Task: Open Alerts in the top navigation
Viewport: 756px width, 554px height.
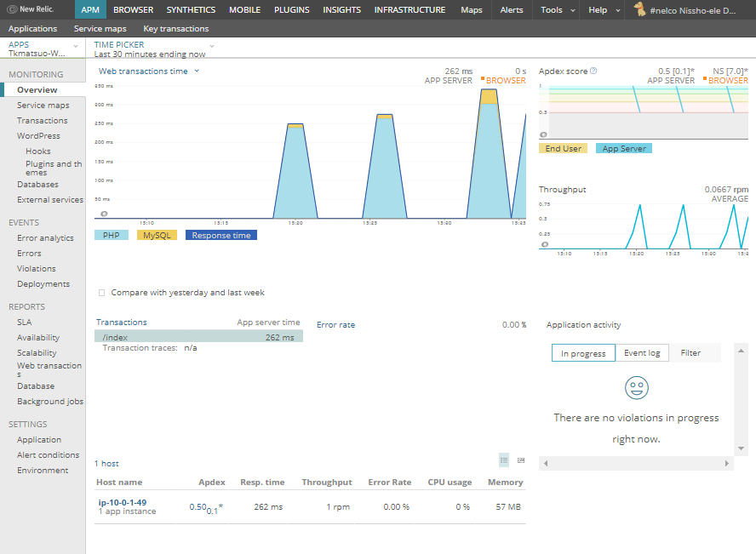Action: (512, 9)
